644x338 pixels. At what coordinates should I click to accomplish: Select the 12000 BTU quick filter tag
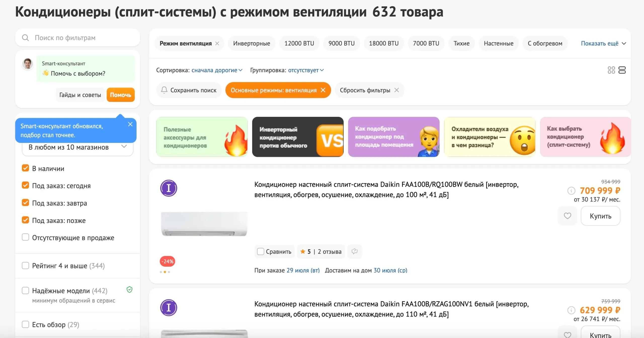(299, 43)
